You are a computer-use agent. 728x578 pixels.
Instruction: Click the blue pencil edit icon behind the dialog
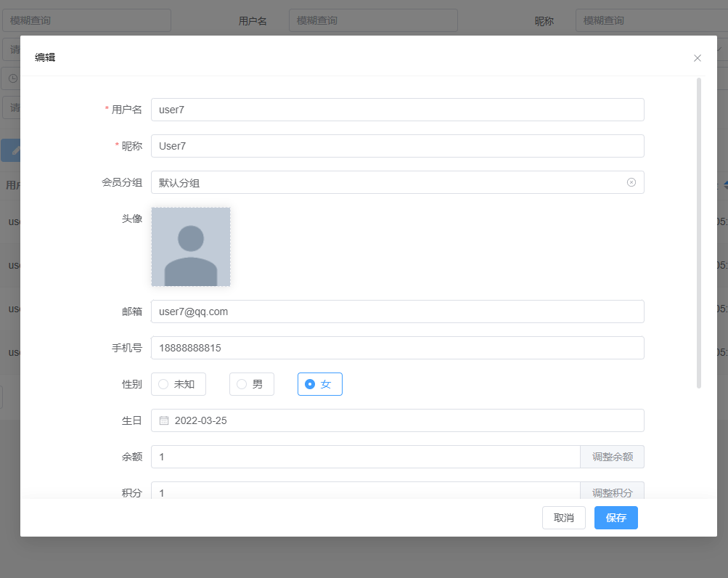point(16,150)
